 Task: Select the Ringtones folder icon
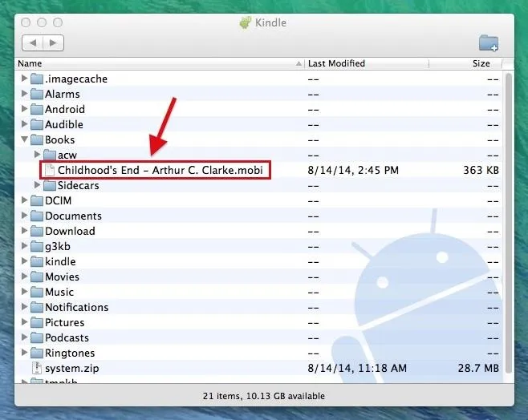(x=37, y=353)
